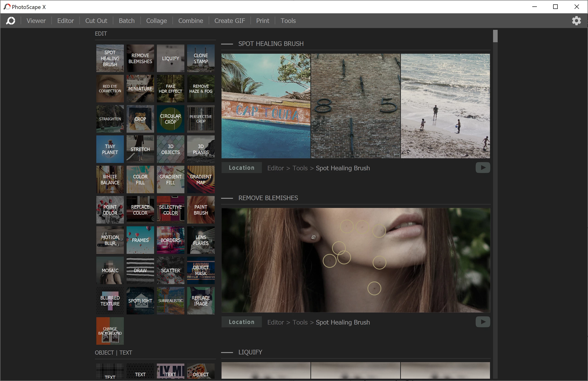Open the Tiny Planet effect

(110, 149)
